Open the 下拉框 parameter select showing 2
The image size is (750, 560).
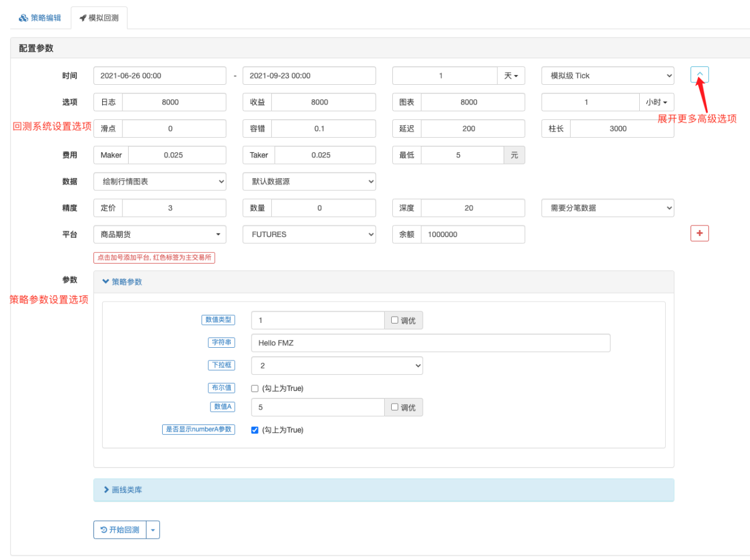point(337,366)
